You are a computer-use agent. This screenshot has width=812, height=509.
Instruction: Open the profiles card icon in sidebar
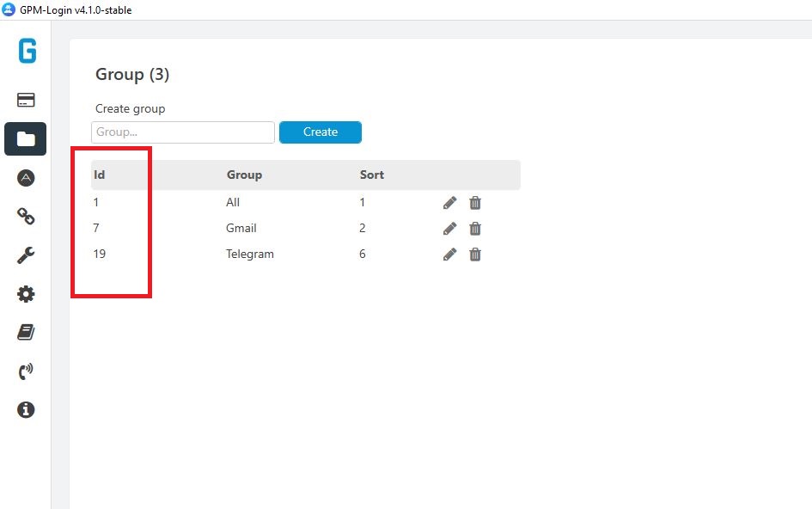coord(26,100)
